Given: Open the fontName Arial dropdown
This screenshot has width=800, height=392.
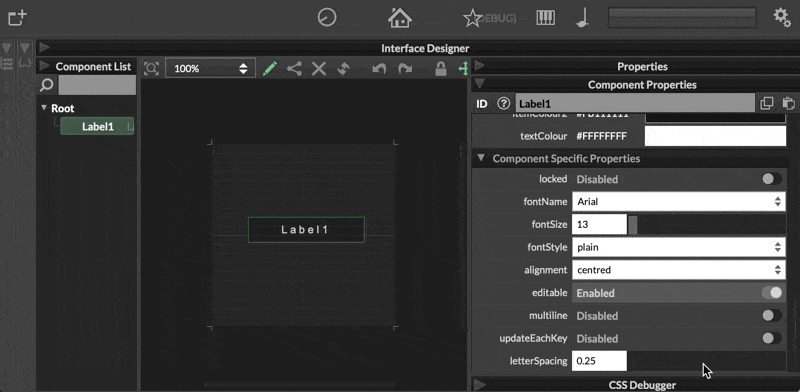Looking at the screenshot, I should click(679, 202).
